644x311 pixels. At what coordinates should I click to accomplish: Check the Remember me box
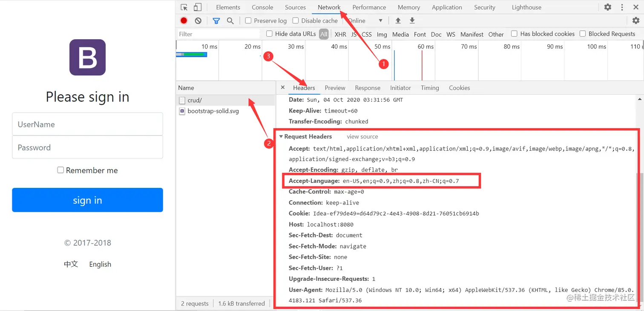coord(60,170)
